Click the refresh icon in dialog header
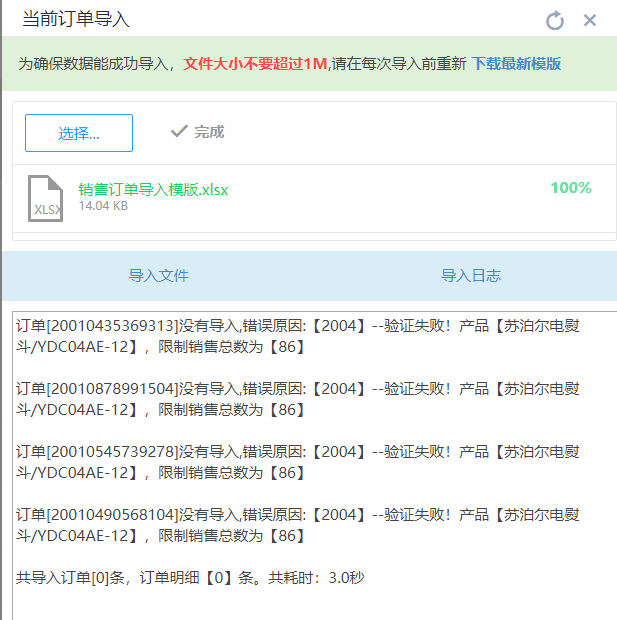Viewport: 617px width, 620px height. click(555, 20)
